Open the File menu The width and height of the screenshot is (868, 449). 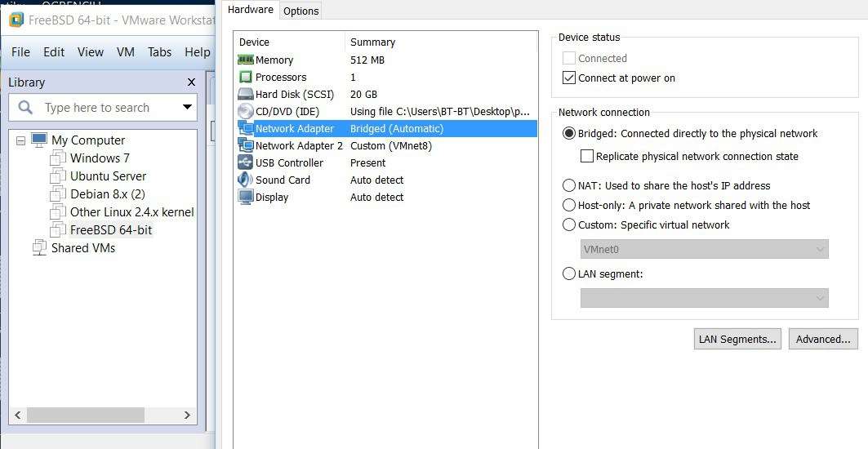(x=20, y=52)
